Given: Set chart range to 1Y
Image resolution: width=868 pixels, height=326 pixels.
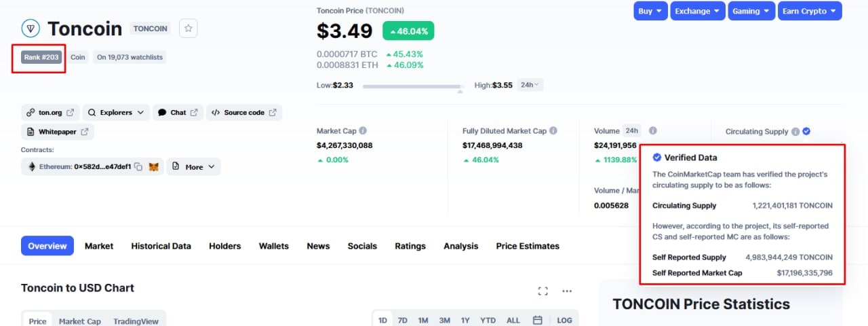Looking at the screenshot, I should 465,321.
